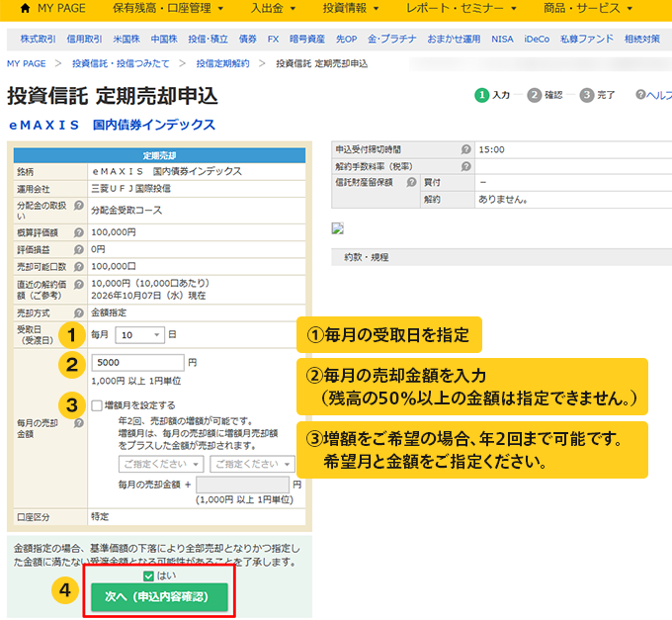Click the monthly sale amount field showing 5000
The width and height of the screenshot is (672, 620).
coord(138,363)
